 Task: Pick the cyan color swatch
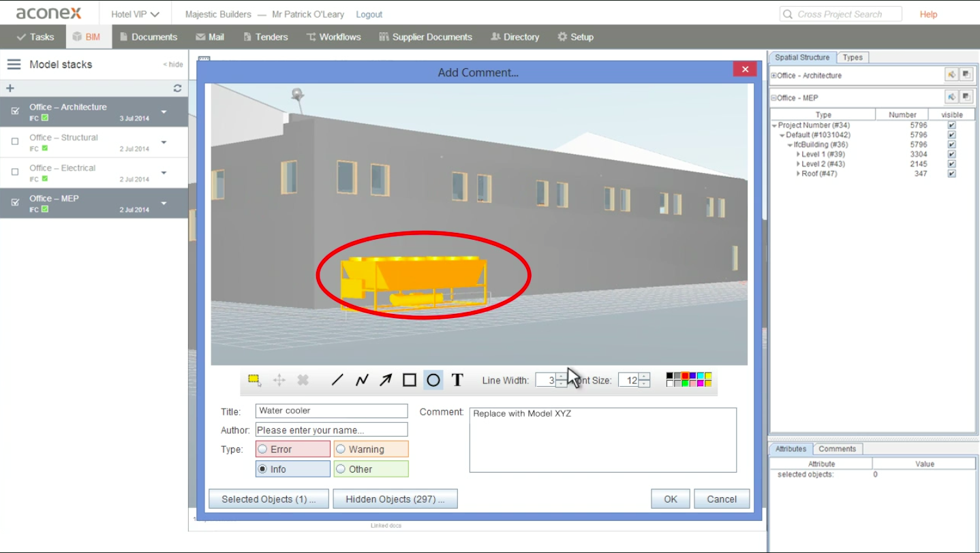coord(700,376)
